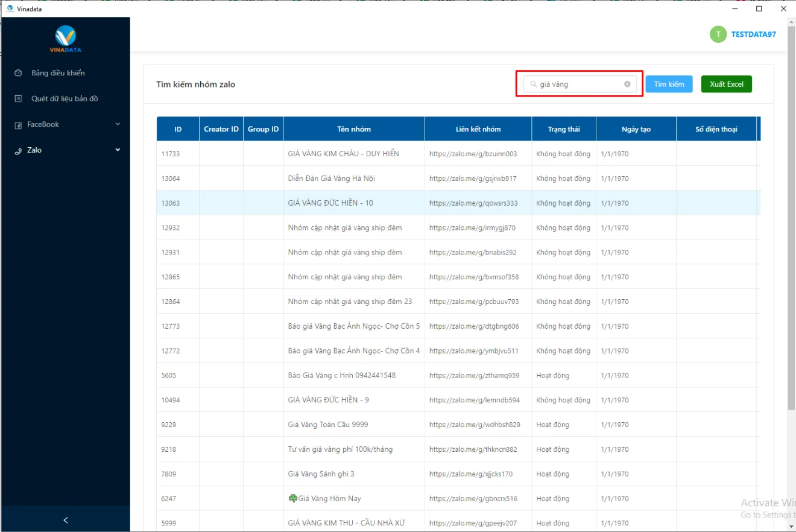796x532 pixels.
Task: Click the Zalo phone icon
Action: [x=19, y=151]
